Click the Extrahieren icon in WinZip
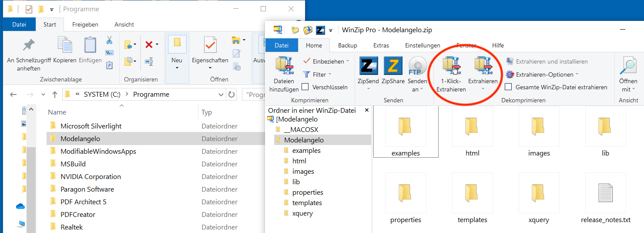 tap(483, 66)
